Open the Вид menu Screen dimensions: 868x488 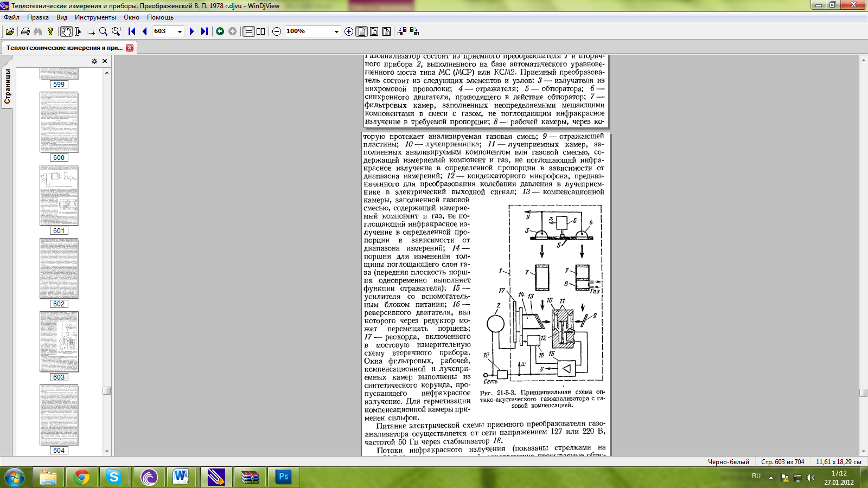(x=62, y=17)
